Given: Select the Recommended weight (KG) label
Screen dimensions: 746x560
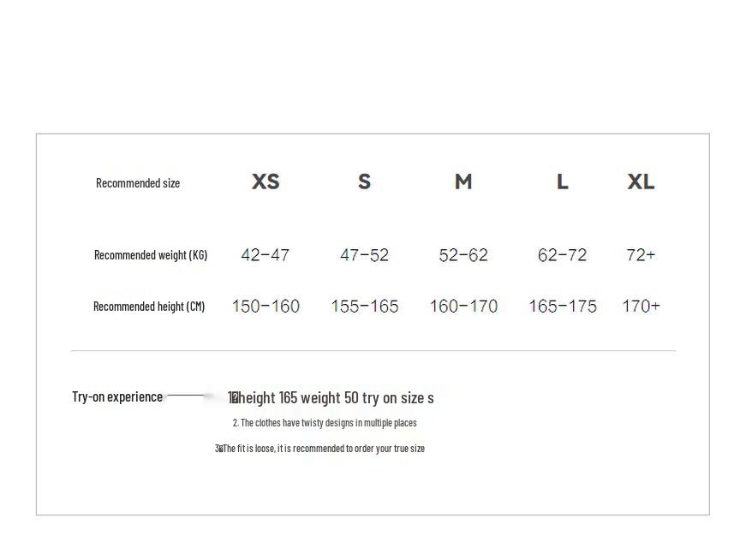Looking at the screenshot, I should pos(151,255).
